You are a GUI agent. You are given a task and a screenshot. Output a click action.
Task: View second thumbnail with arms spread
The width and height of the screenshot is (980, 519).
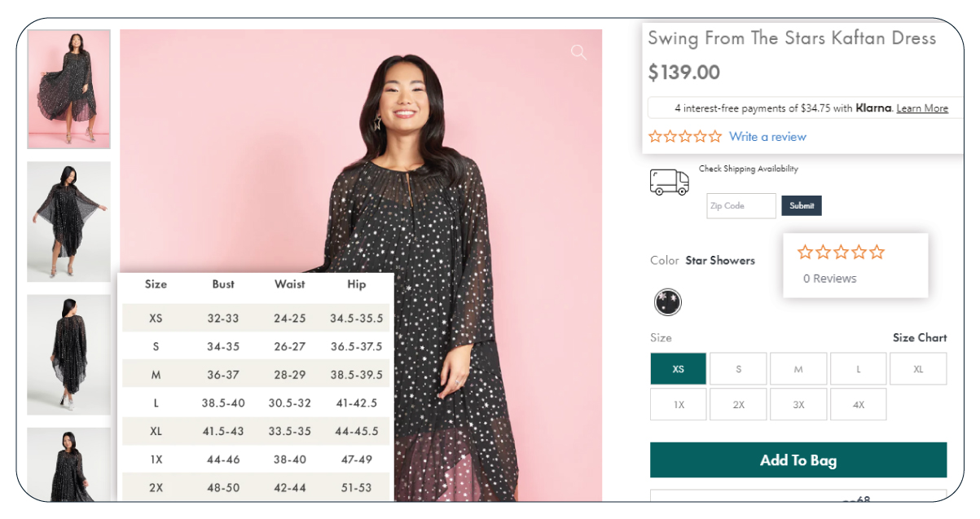(69, 222)
